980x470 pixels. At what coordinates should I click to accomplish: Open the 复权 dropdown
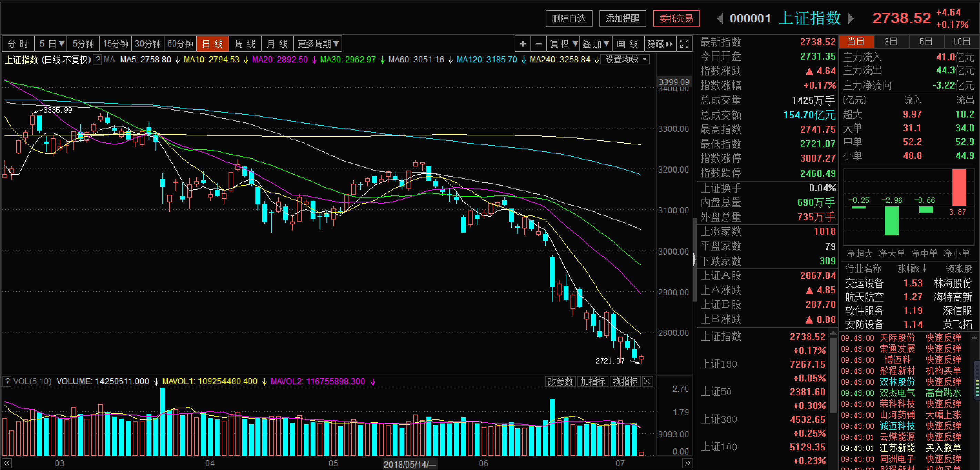(564, 44)
